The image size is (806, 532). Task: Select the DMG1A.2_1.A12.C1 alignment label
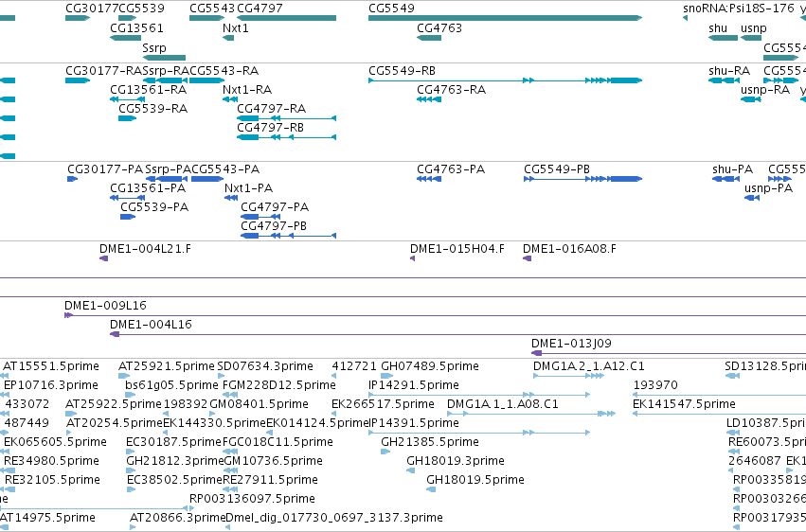588,366
